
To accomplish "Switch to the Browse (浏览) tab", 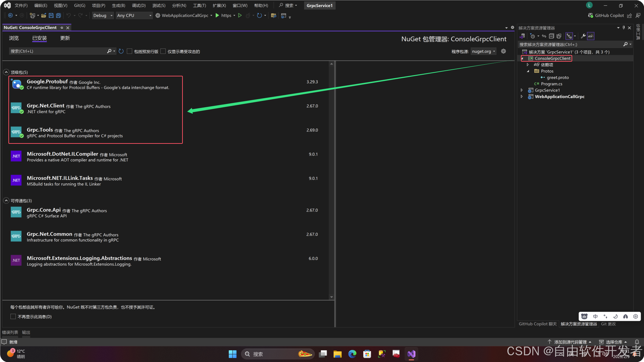I will pos(14,38).
